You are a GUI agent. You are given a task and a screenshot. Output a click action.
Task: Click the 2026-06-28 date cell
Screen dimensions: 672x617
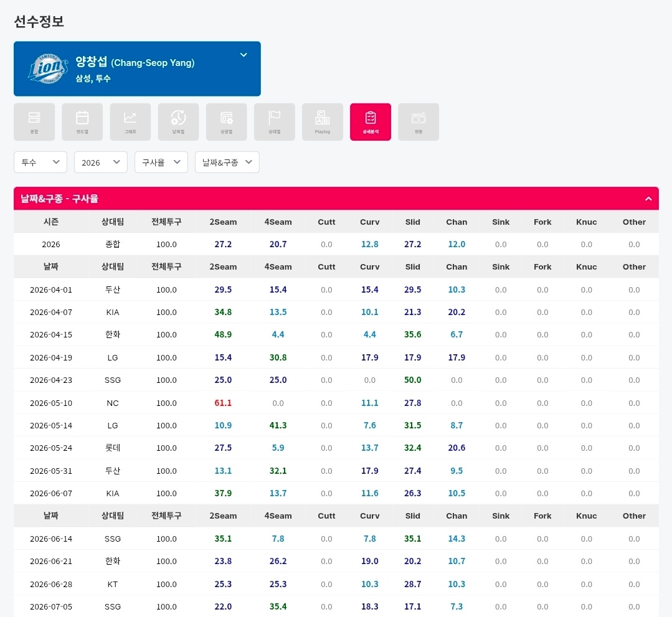coord(51,585)
